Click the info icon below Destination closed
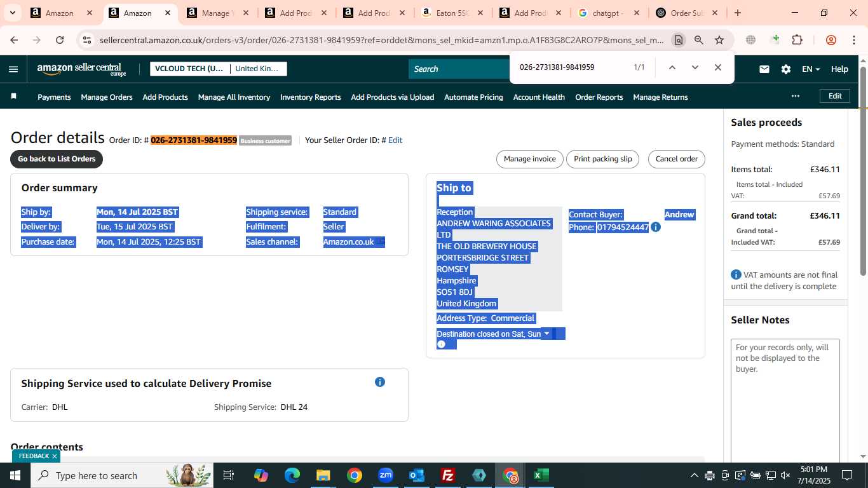Screen dimensions: 868x488 (x=442, y=344)
